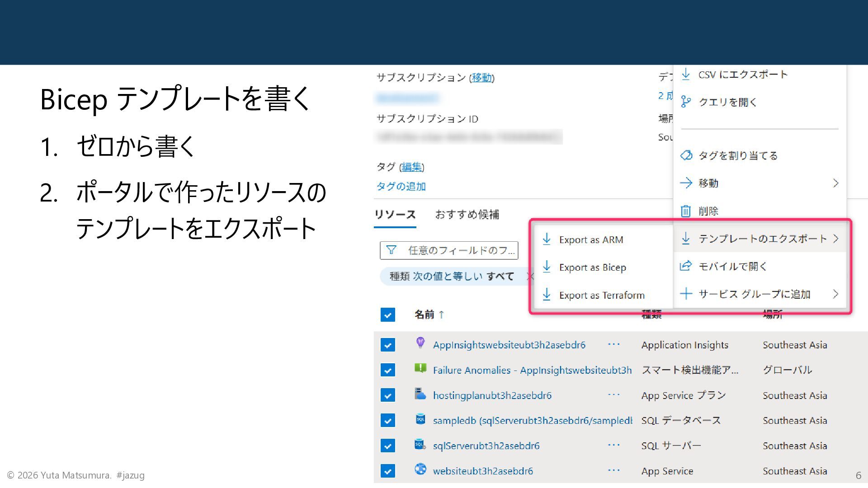Toggle the select-all checkbox in the header
868x488 pixels.
pos(387,314)
